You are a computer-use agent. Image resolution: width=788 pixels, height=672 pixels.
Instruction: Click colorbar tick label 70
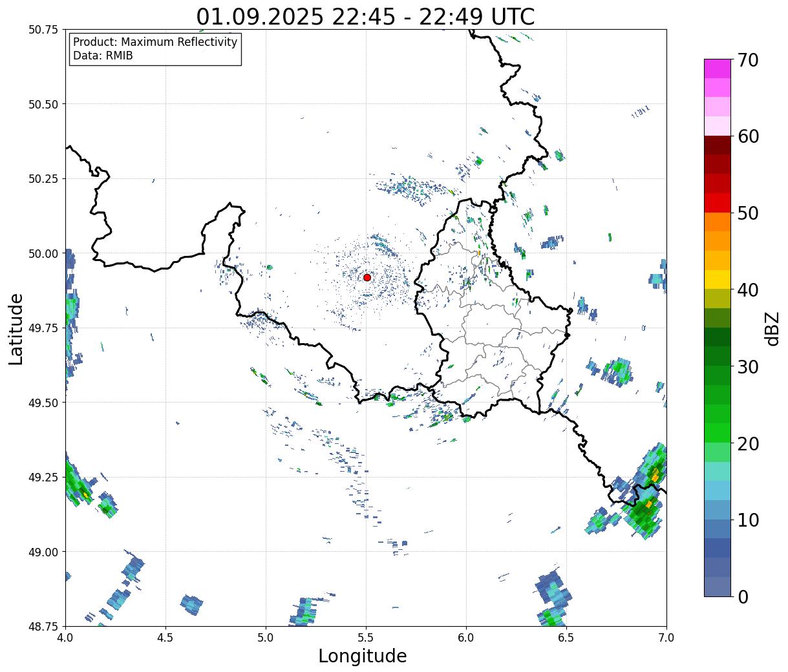pos(748,60)
